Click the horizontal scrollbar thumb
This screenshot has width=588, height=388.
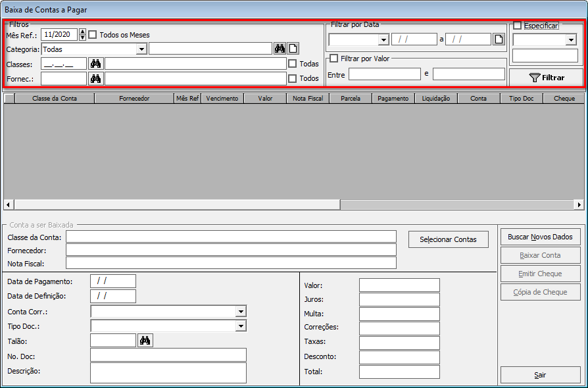[x=177, y=205]
